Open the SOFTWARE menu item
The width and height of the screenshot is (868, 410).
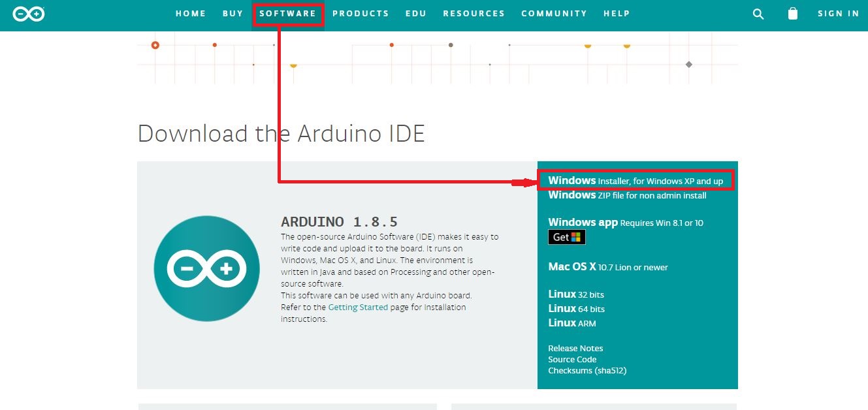tap(288, 13)
